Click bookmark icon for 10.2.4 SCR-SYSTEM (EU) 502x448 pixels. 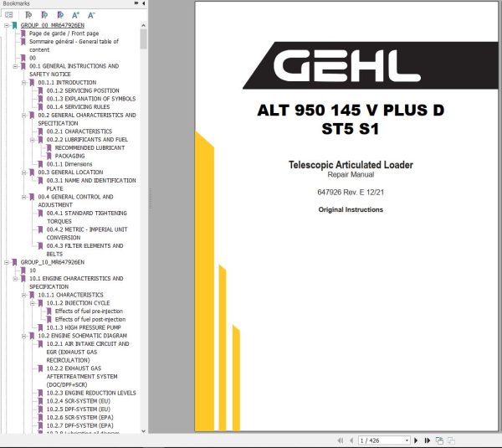point(40,401)
